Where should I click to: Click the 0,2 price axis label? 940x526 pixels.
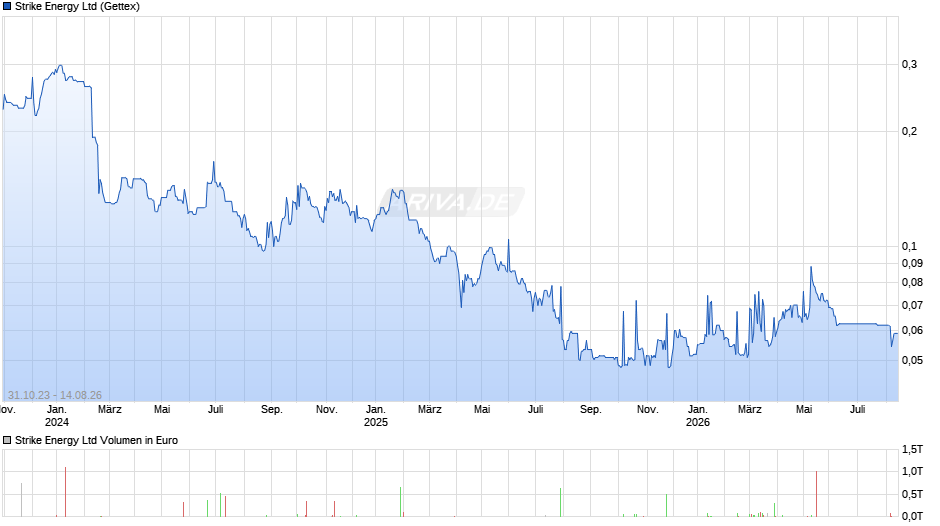click(x=909, y=131)
